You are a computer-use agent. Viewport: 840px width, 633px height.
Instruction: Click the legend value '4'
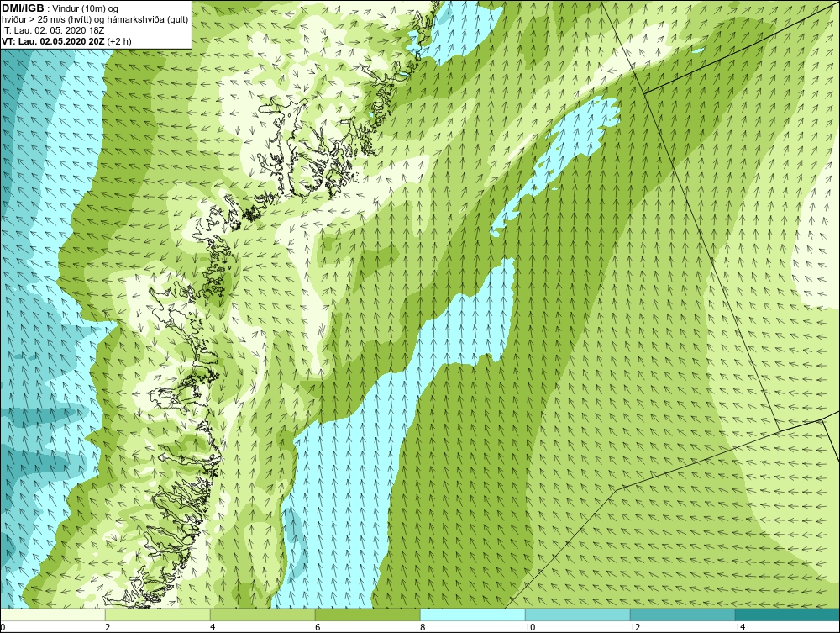pyautogui.click(x=213, y=627)
